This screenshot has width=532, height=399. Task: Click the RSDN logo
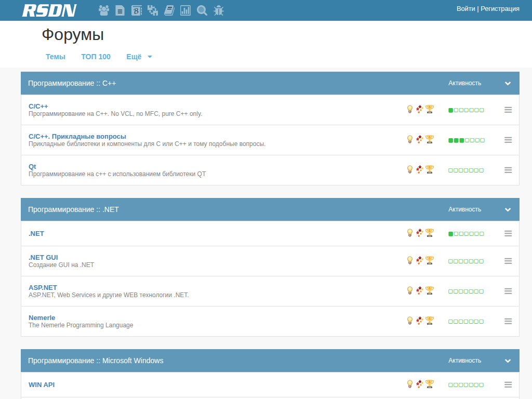49,10
